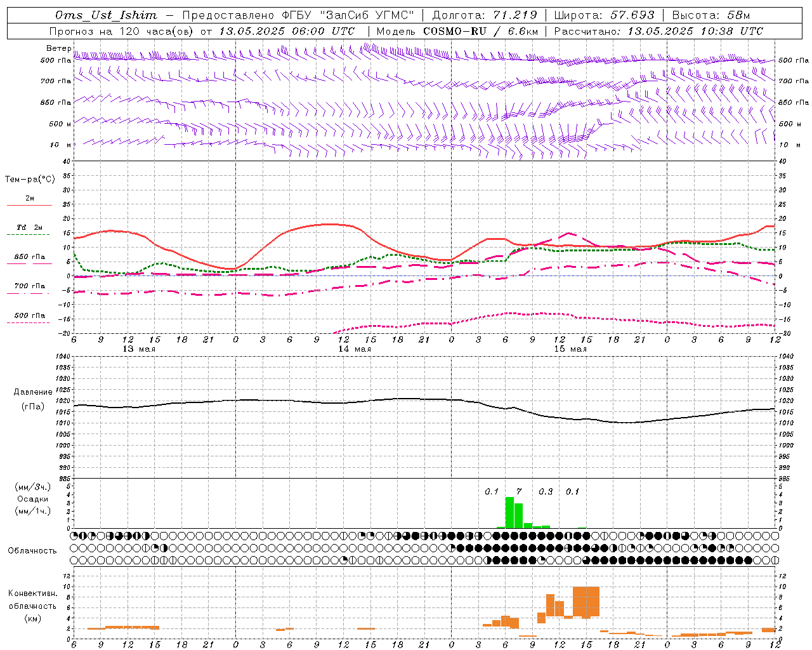Click the Конвективн. label text
The height and width of the screenshot is (650, 812).
coord(32,594)
